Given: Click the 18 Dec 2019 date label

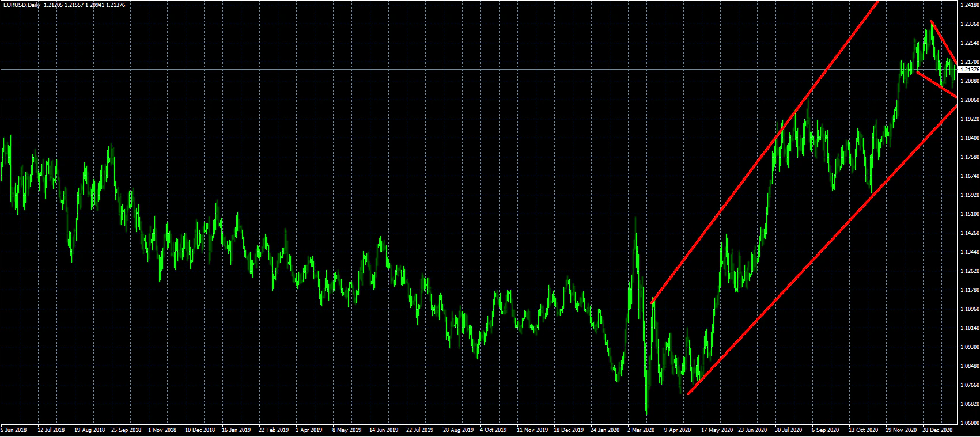Looking at the screenshot, I should tap(567, 430).
